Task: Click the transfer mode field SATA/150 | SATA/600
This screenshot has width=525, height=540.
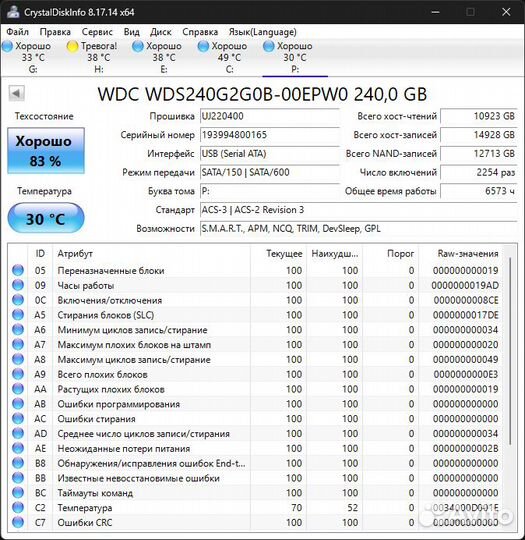Action: pyautogui.click(x=269, y=172)
